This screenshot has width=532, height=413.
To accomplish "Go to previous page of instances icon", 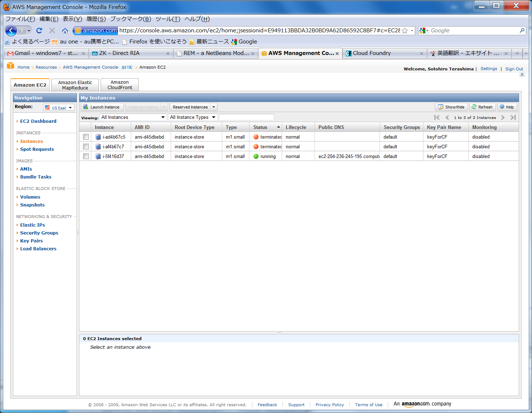I will (447, 117).
